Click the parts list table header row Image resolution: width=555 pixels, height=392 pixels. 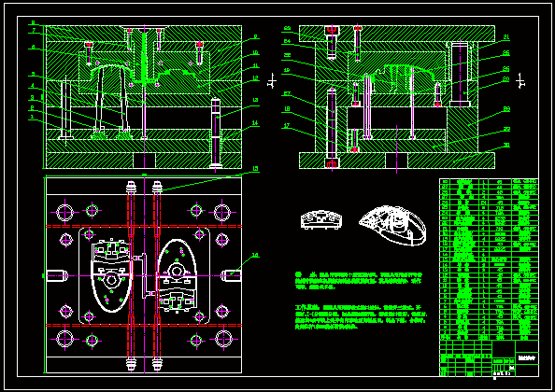(x=489, y=338)
